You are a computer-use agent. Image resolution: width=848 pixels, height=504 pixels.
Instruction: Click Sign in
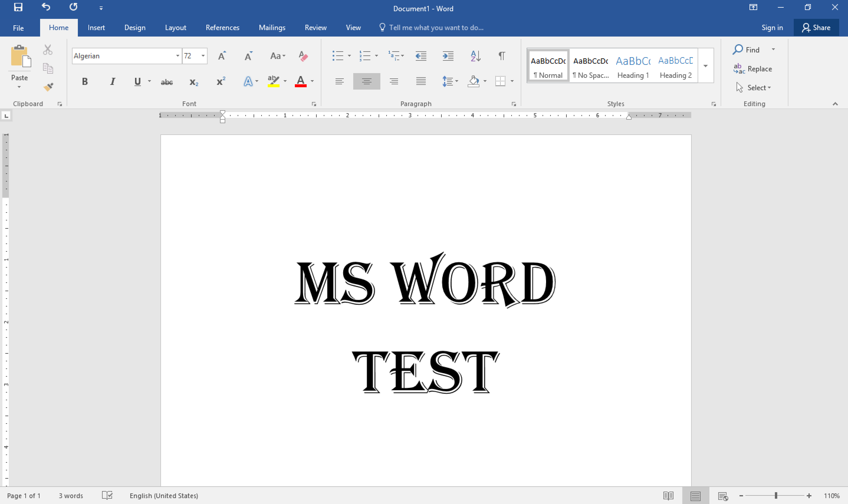click(772, 28)
